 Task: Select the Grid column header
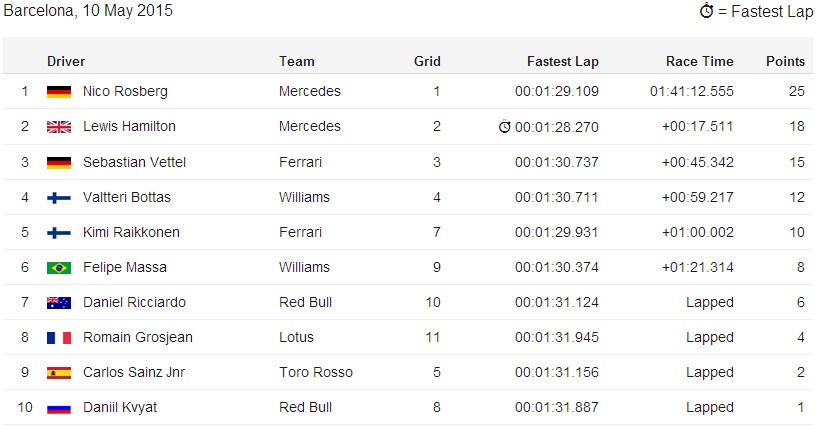point(427,61)
